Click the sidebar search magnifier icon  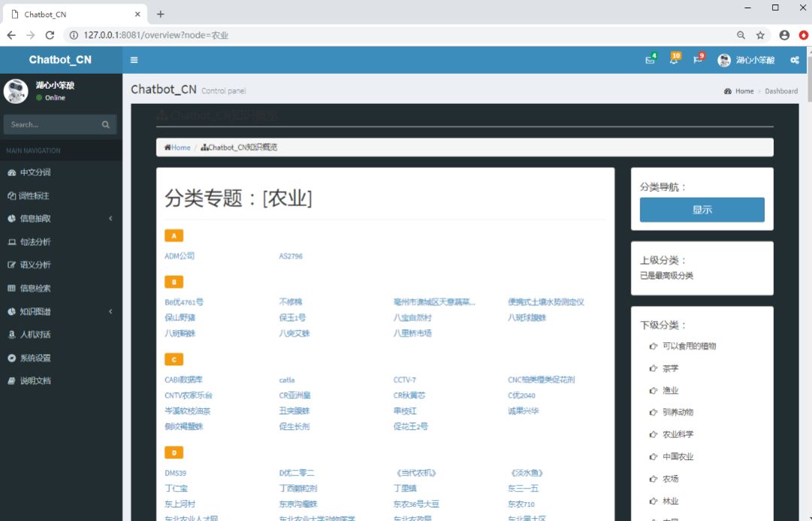pyautogui.click(x=106, y=124)
